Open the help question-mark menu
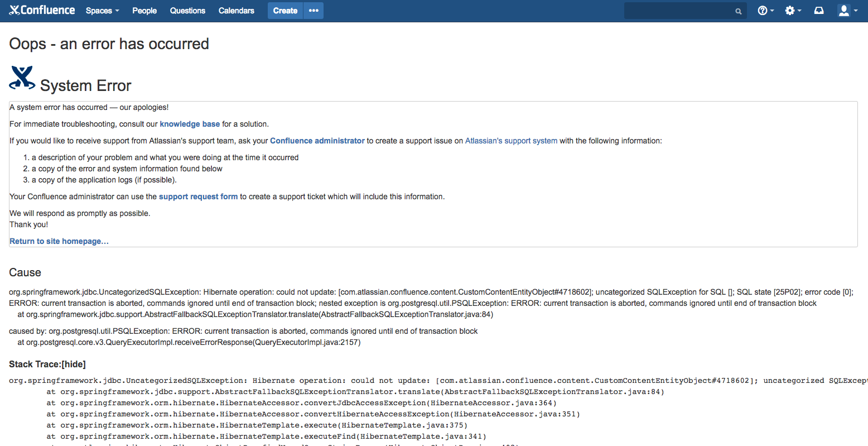The width and height of the screenshot is (868, 446). pyautogui.click(x=765, y=11)
